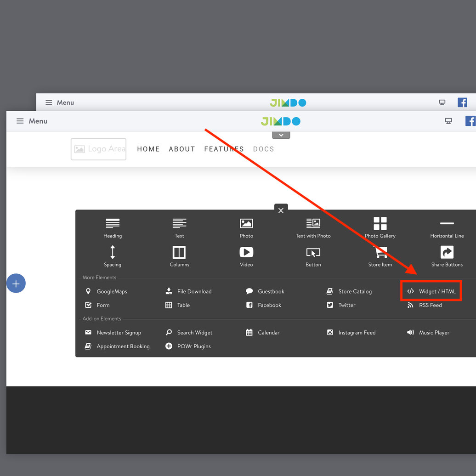The width and height of the screenshot is (476, 476).
Task: Insert the Twitter element
Action: [x=340, y=305]
